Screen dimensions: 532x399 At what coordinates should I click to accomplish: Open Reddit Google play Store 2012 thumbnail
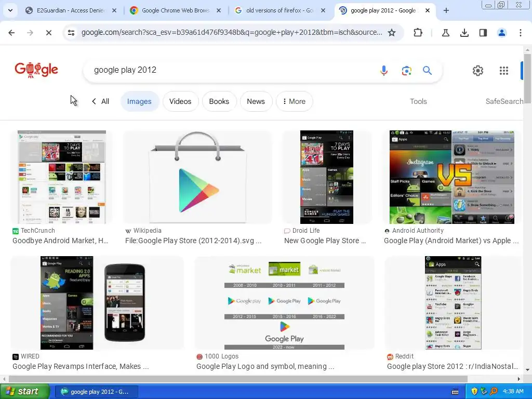pyautogui.click(x=453, y=303)
